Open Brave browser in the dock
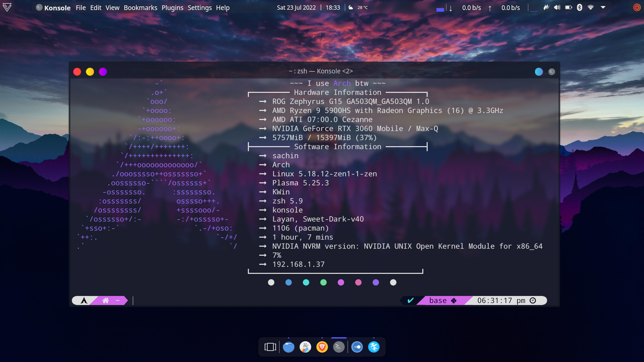Screen dimensions: 644x362 322,347
